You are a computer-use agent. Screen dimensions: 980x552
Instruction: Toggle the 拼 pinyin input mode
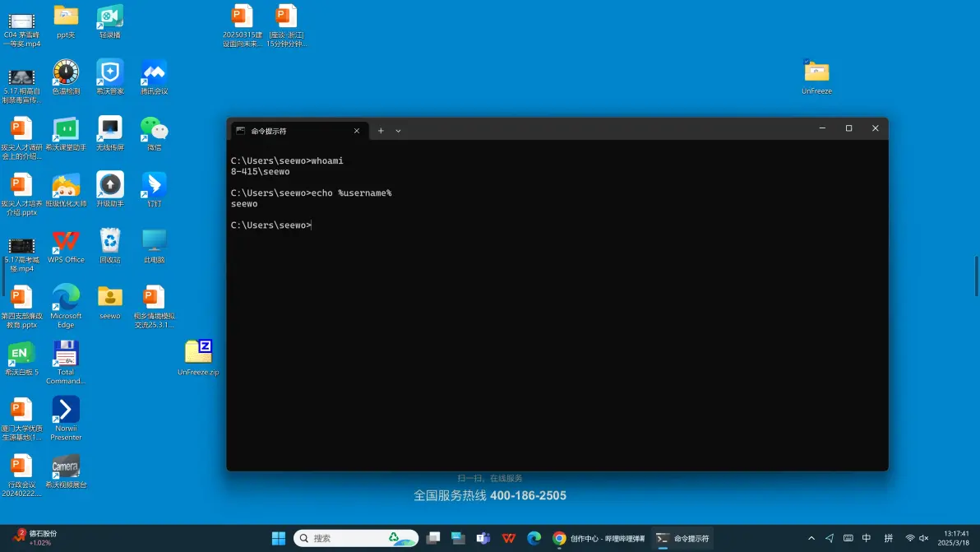pyautogui.click(x=888, y=539)
